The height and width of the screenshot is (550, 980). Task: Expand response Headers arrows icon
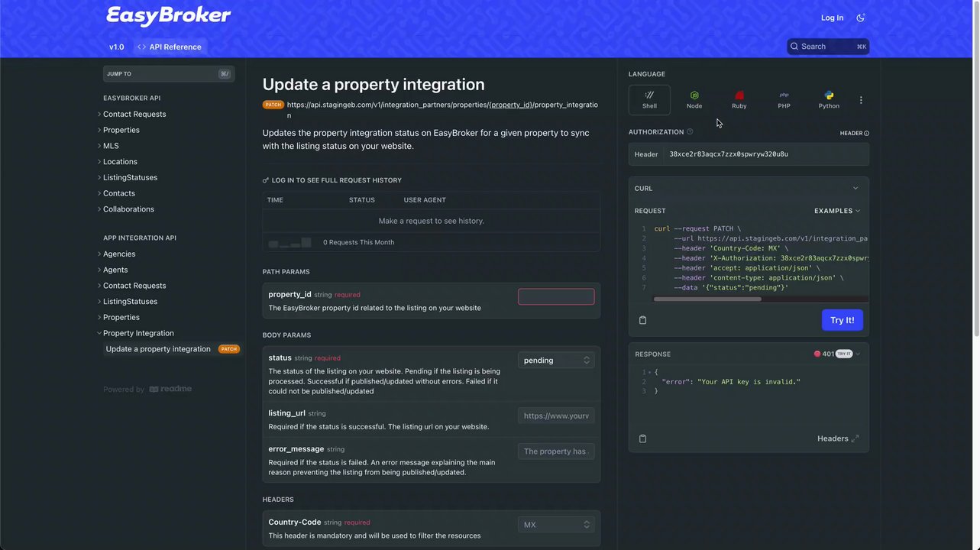[x=855, y=438]
